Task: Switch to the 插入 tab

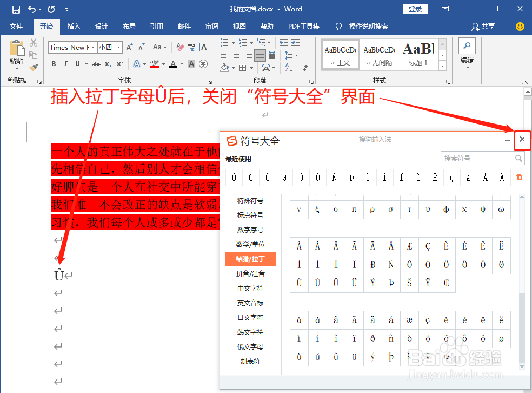Action: point(74,27)
